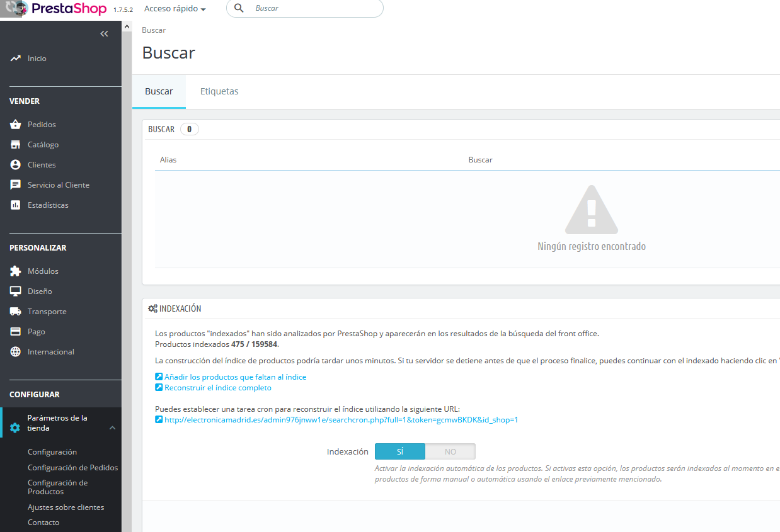
Task: Open Configuración de Productos submenu item
Action: pyautogui.click(x=58, y=487)
